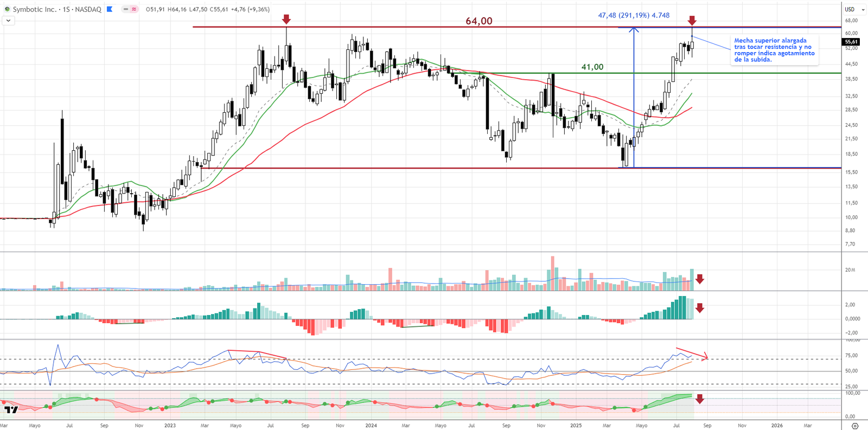Click the 2024 label on time axis
This screenshot has height=430, width=868.
click(371, 426)
